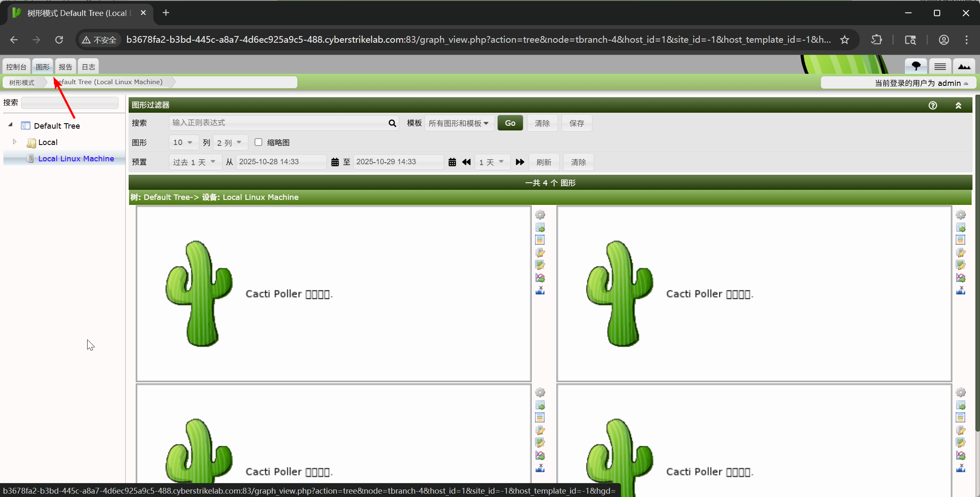Open the 过去 1 天 preset dropdown
This screenshot has height=497, width=980.
(x=194, y=162)
